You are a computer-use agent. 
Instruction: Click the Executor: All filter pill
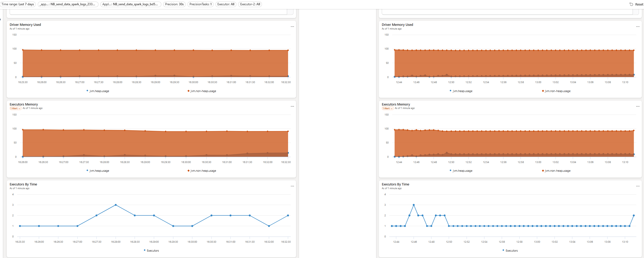click(226, 4)
